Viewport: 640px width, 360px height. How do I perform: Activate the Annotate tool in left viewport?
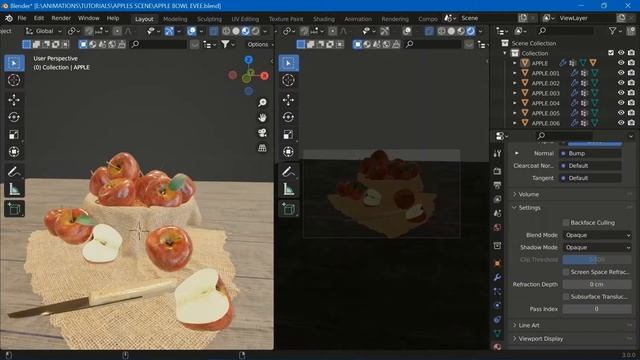[x=14, y=171]
